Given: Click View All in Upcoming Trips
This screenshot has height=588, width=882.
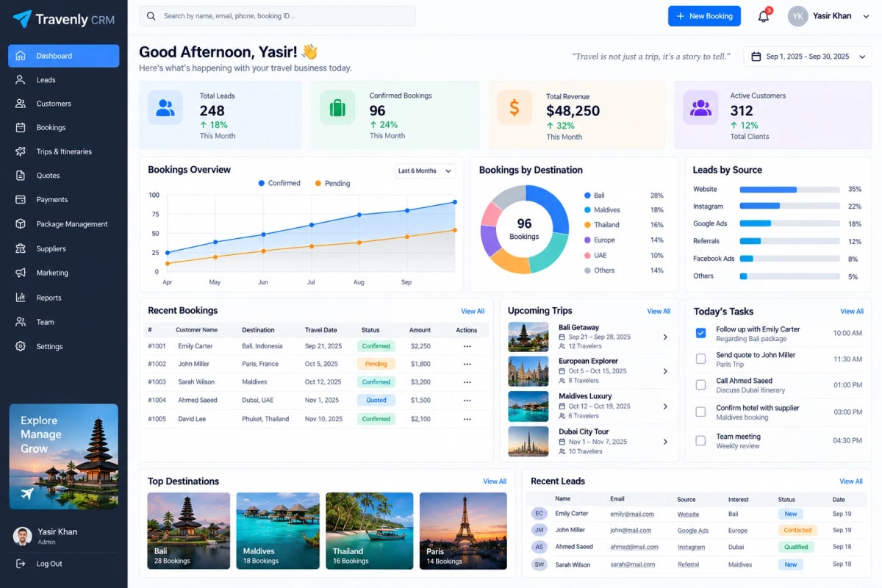Looking at the screenshot, I should coord(659,312).
